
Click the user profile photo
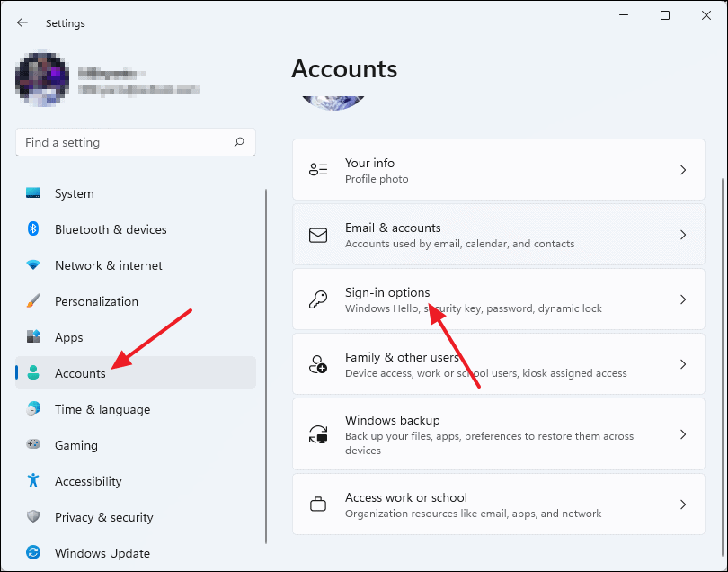(x=41, y=79)
